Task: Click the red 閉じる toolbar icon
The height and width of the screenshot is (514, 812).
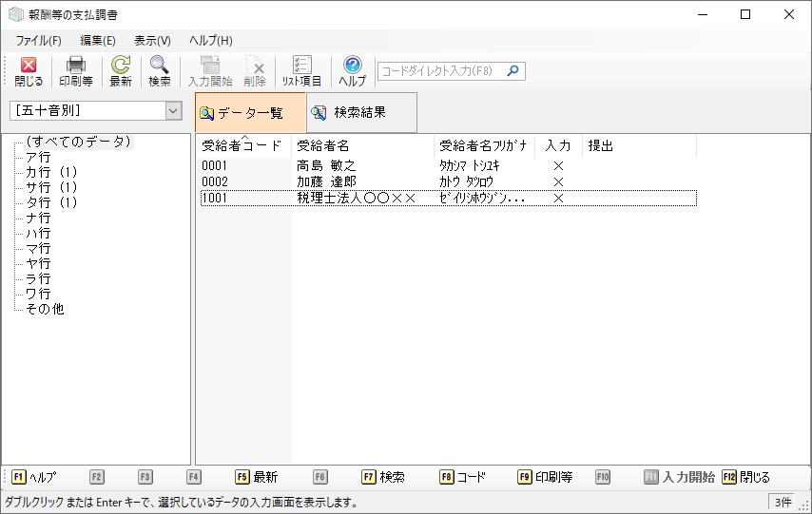Action: pos(29,71)
